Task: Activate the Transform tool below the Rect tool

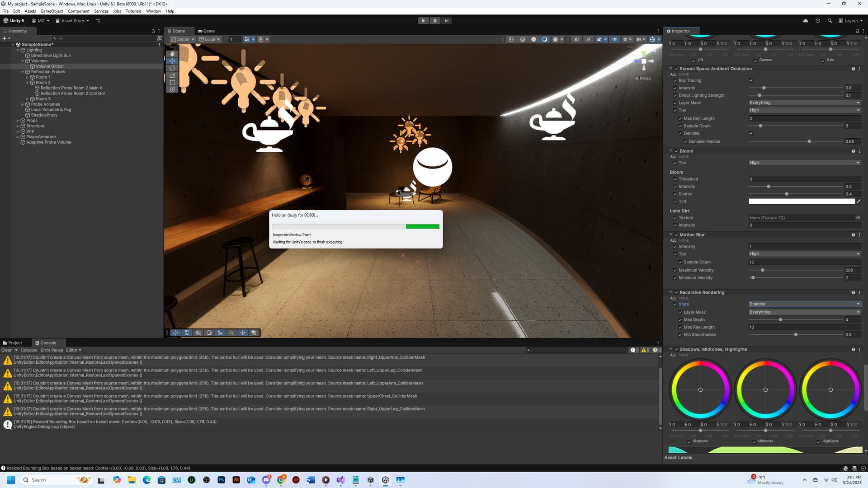Action: point(172,89)
